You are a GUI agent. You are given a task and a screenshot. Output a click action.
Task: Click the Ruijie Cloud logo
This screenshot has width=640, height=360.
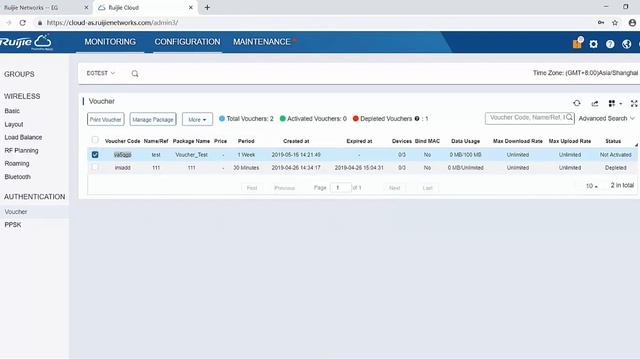26,42
